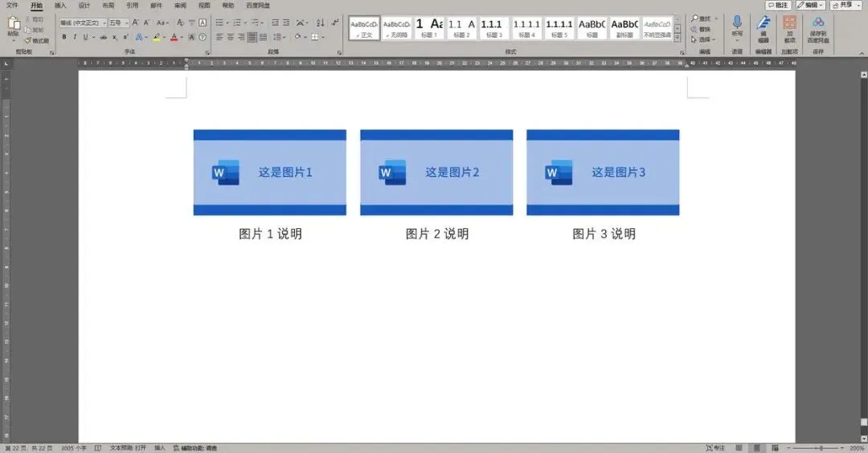Open the font color dropdown arrow

[x=182, y=38]
